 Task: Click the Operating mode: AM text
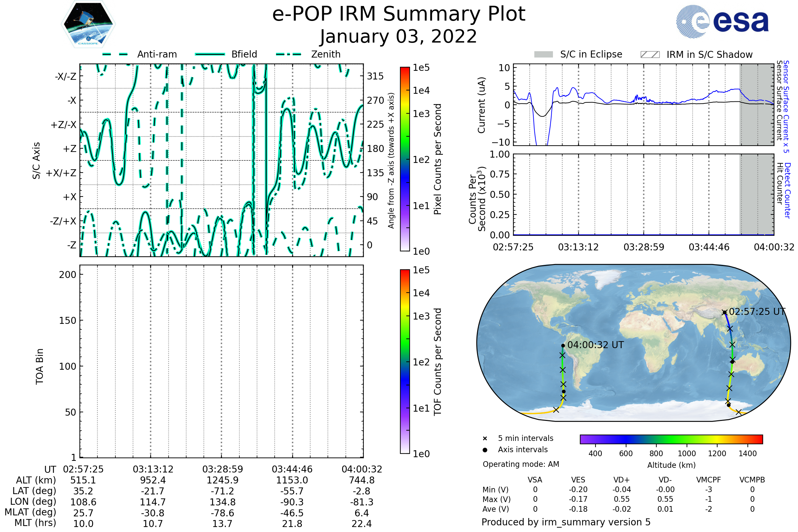click(x=521, y=464)
